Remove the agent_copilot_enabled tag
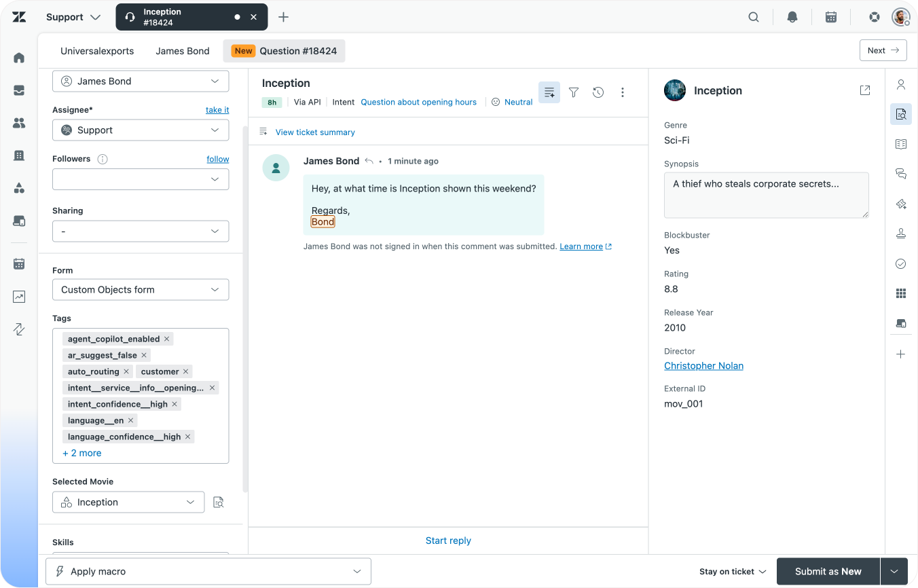This screenshot has width=918, height=588. pos(167,339)
